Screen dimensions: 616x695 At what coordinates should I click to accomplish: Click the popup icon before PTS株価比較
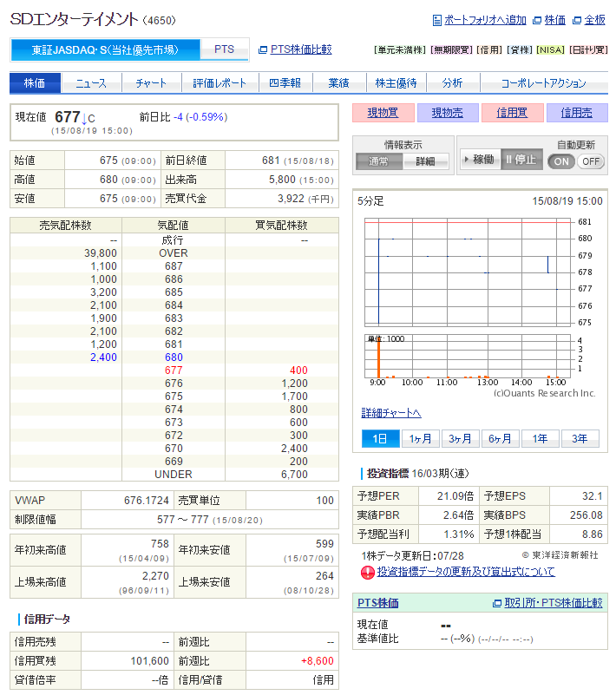(263, 49)
